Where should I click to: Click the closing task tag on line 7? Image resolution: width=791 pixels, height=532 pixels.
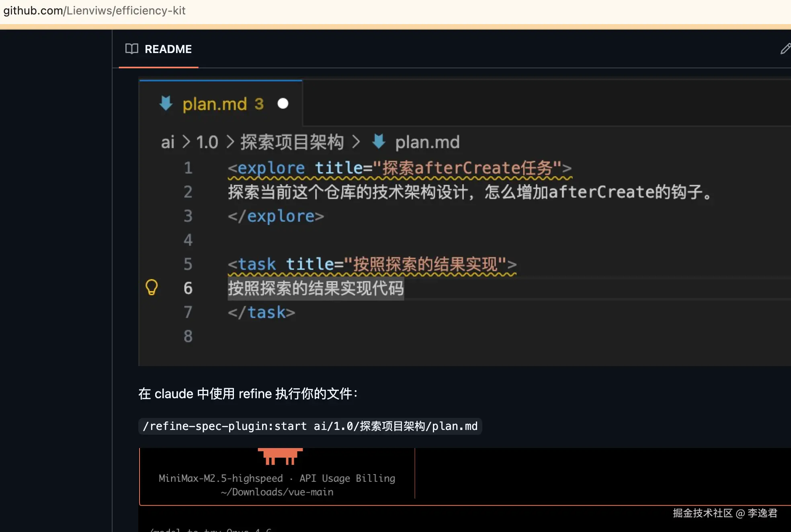click(x=261, y=312)
